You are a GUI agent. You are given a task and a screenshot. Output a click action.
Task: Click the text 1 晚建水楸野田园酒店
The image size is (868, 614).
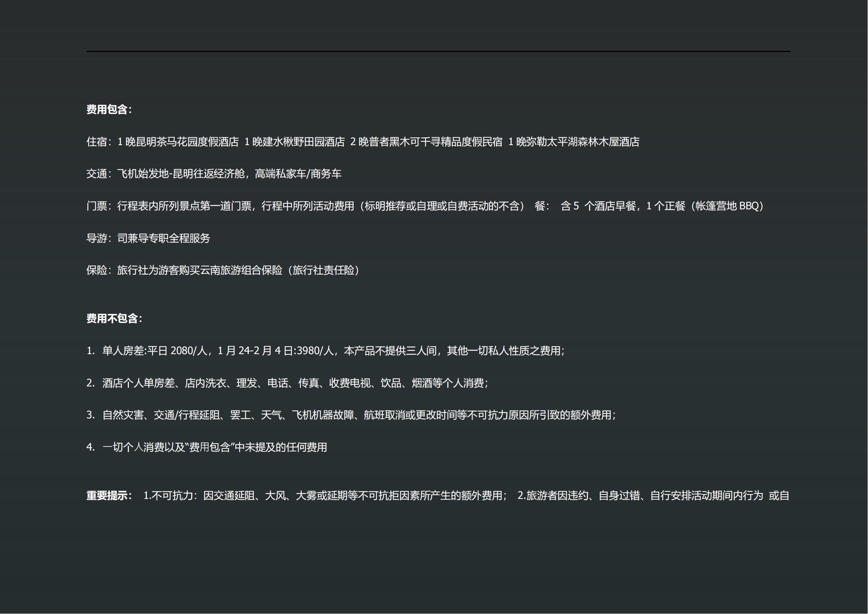(x=295, y=142)
